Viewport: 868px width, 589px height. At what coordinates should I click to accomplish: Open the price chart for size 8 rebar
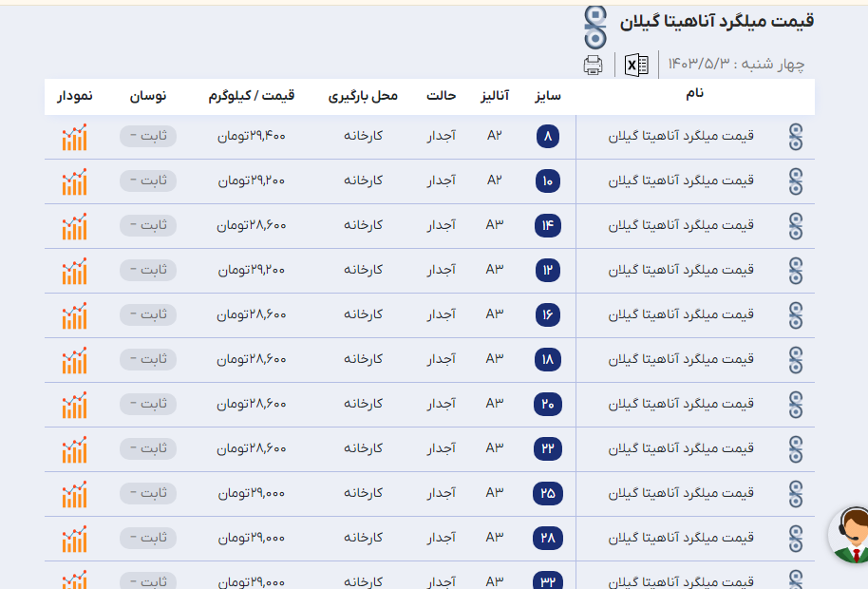click(x=75, y=137)
